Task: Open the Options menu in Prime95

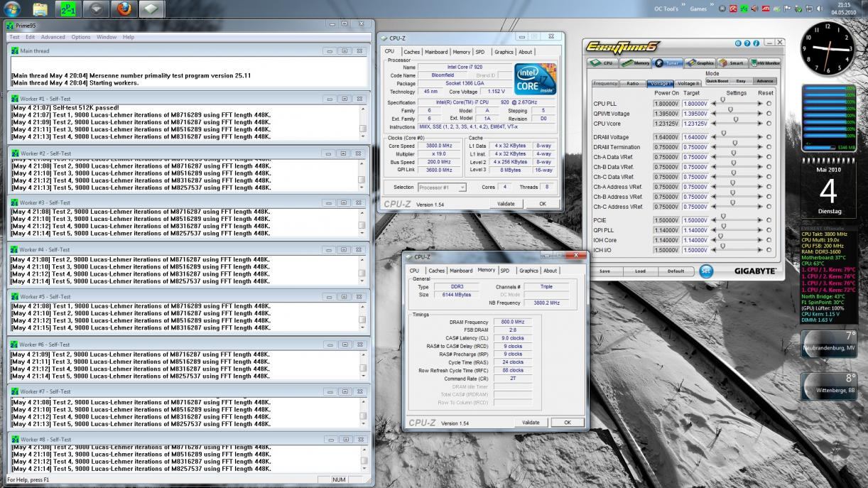Action: pyautogui.click(x=81, y=37)
